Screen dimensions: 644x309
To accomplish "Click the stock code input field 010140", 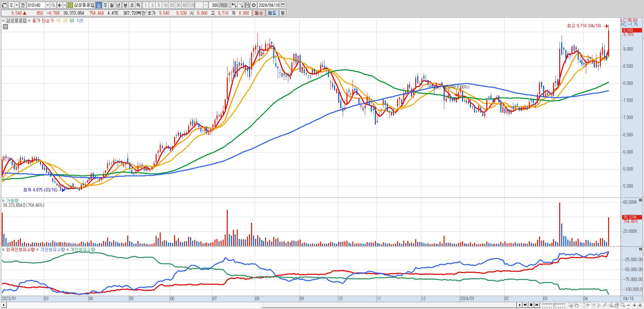I will 36,5.
